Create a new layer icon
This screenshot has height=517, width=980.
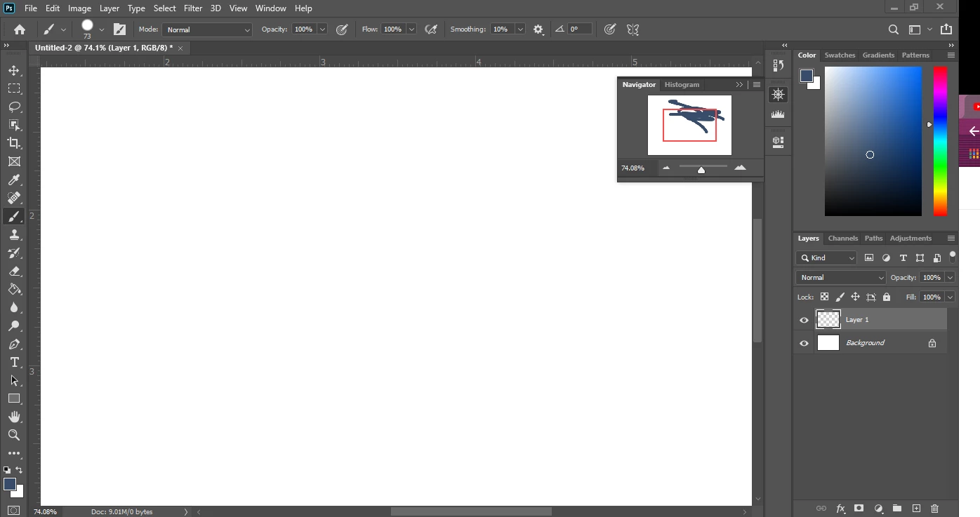916,509
